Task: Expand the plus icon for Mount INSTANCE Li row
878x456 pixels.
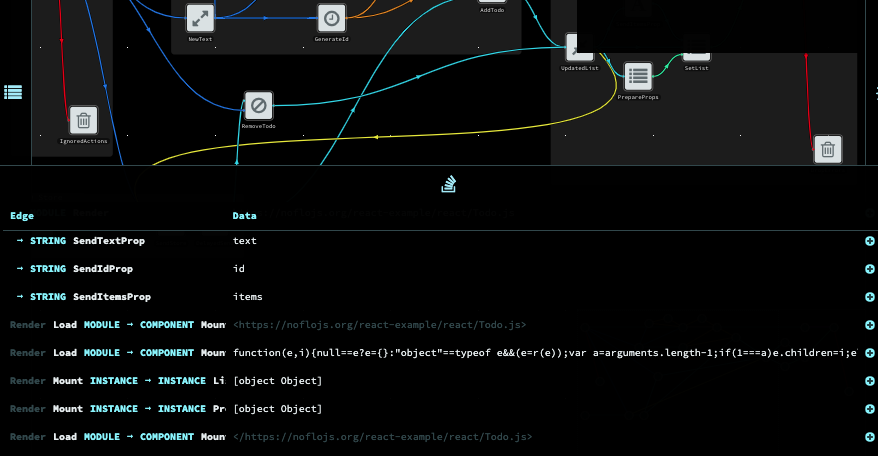Action: (x=870, y=381)
